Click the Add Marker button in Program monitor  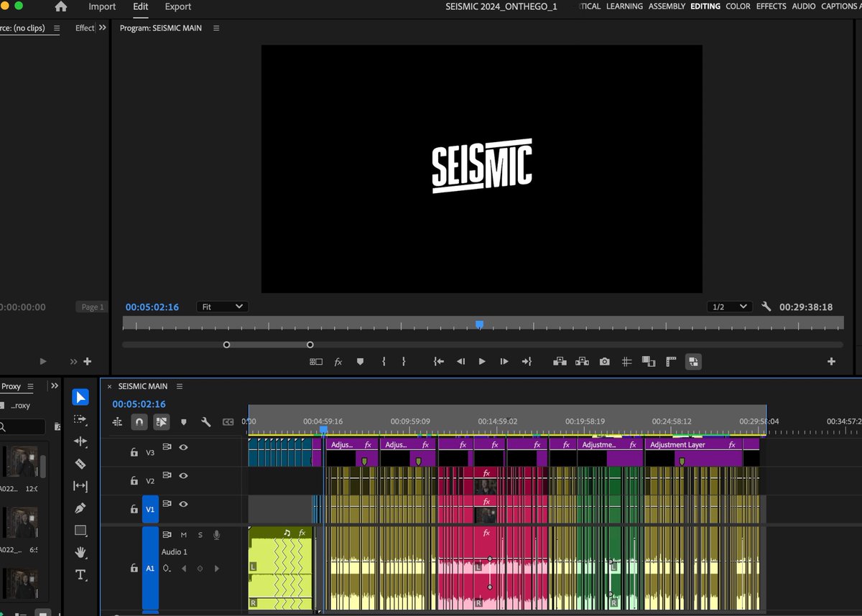[360, 362]
